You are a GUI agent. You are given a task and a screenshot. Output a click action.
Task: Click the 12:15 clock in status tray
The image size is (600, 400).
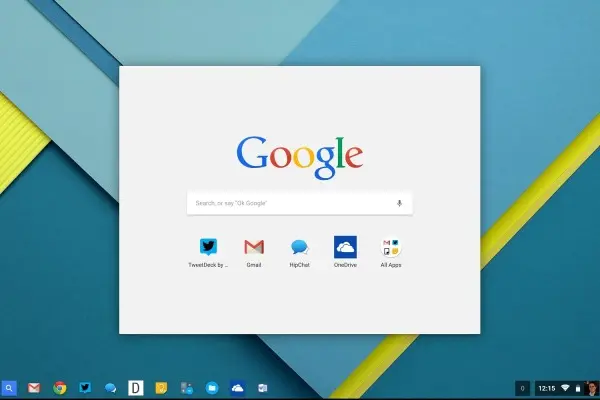pos(546,389)
